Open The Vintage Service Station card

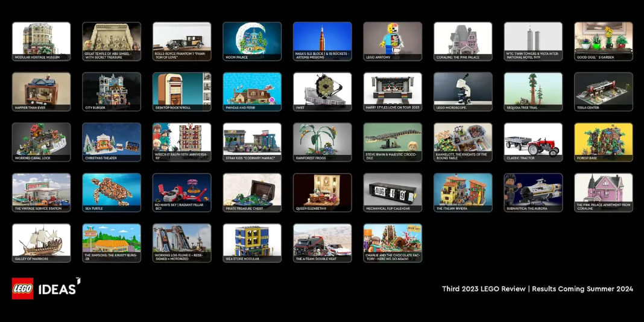(42, 192)
